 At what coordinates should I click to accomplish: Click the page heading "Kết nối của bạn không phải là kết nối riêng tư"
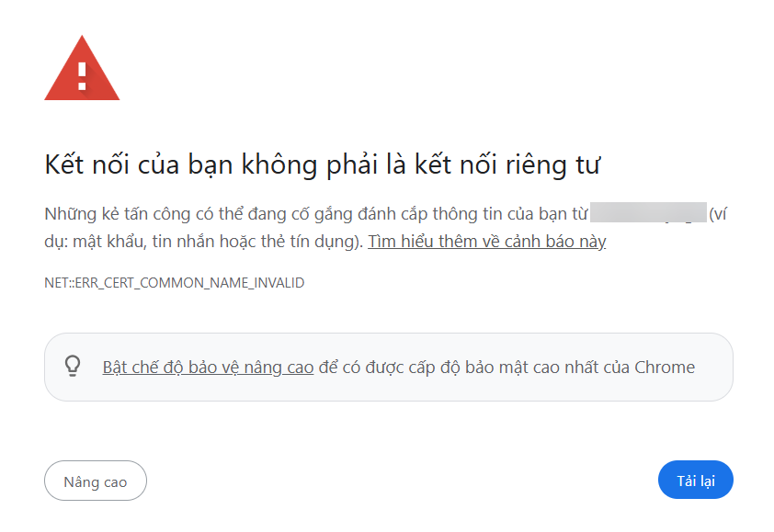coord(323,163)
